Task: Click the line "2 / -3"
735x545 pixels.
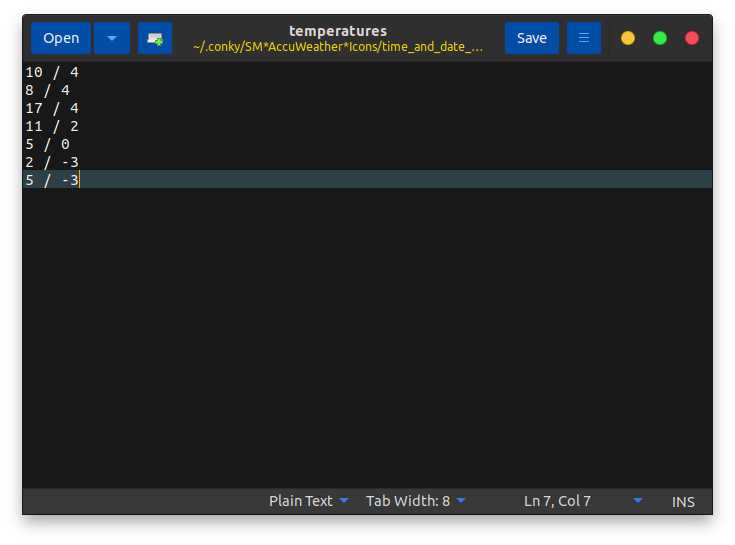Action: coord(52,162)
